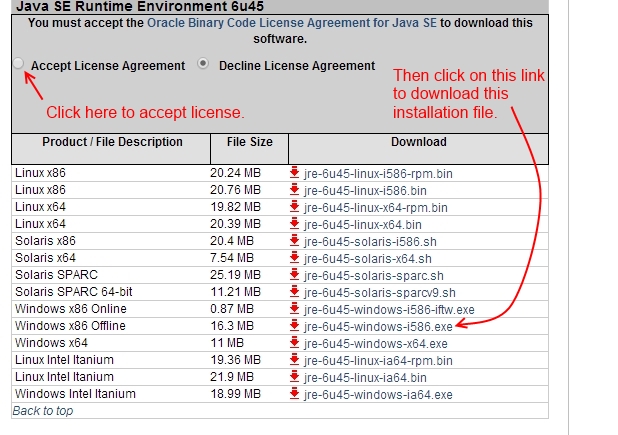
Task: Download jre-6u45-solaris-sparcv9.sh link
Action: pyautogui.click(x=380, y=293)
